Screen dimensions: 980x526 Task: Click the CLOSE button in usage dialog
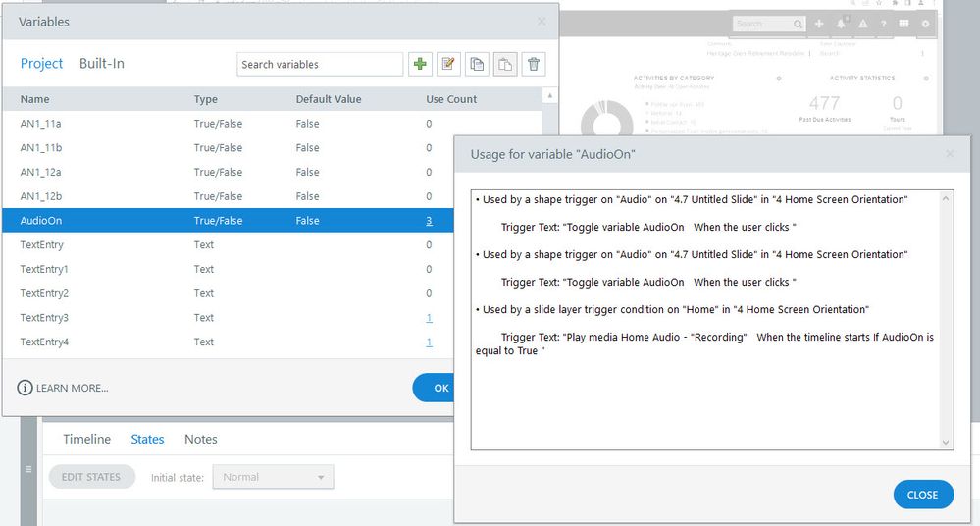pyautogui.click(x=923, y=494)
